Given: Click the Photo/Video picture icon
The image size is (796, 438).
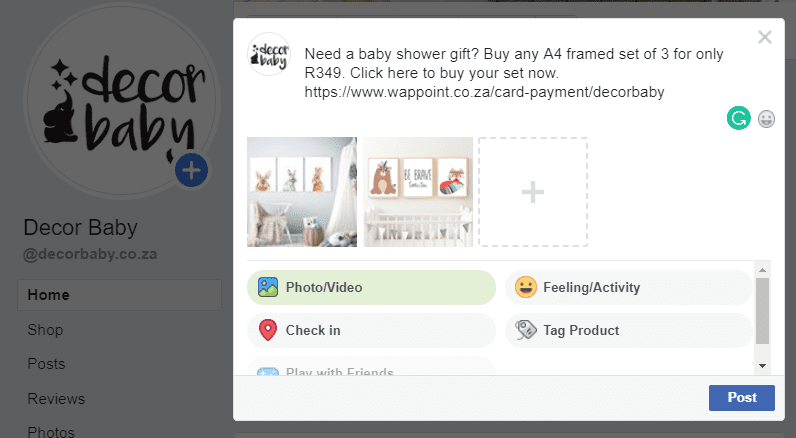Looking at the screenshot, I should pyautogui.click(x=268, y=287).
